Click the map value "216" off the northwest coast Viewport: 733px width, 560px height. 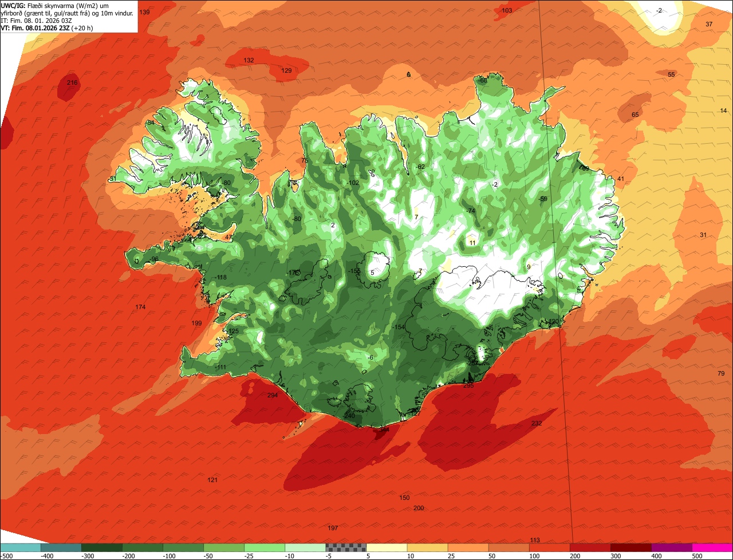tap(72, 83)
